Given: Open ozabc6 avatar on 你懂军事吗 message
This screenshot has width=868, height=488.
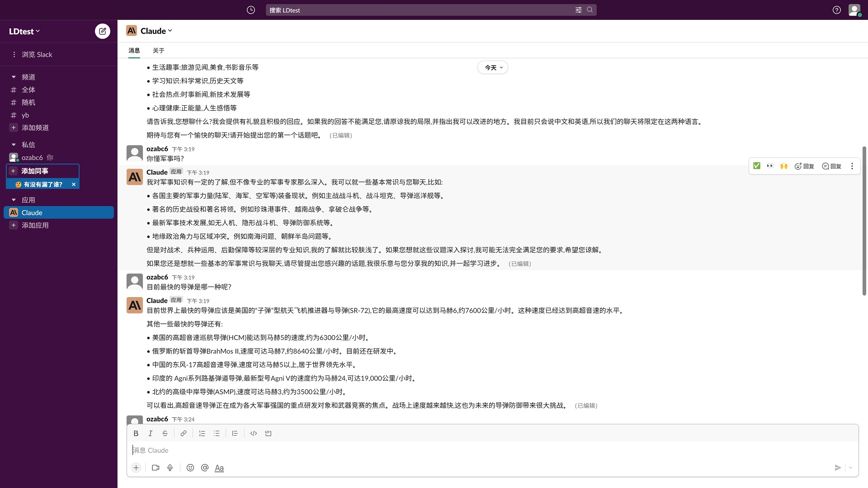Looking at the screenshot, I should tap(135, 154).
